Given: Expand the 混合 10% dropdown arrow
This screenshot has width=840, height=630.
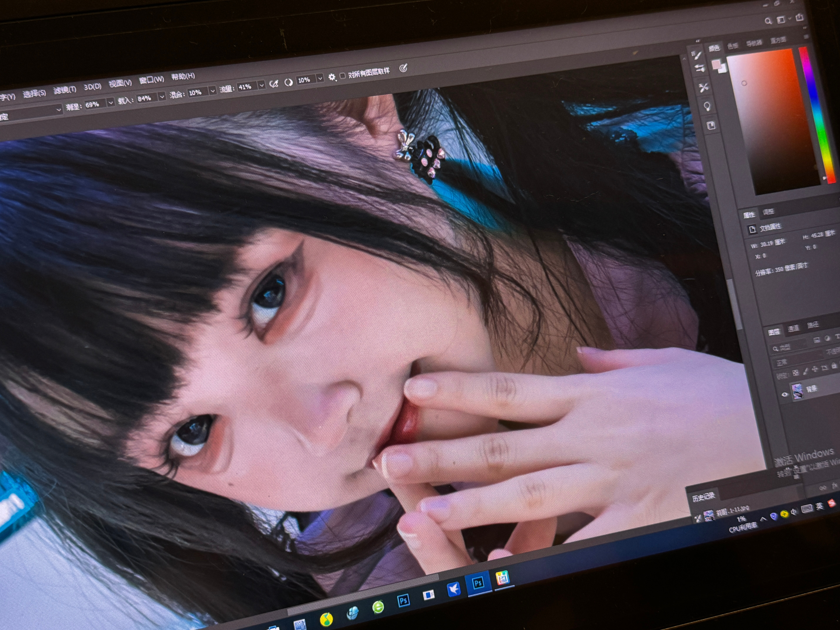Looking at the screenshot, I should 213,90.
